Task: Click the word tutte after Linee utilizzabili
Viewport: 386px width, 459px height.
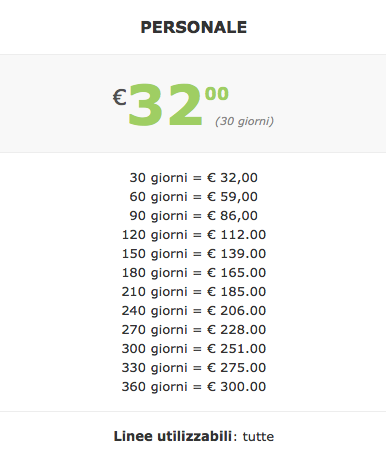Action: 258,437
